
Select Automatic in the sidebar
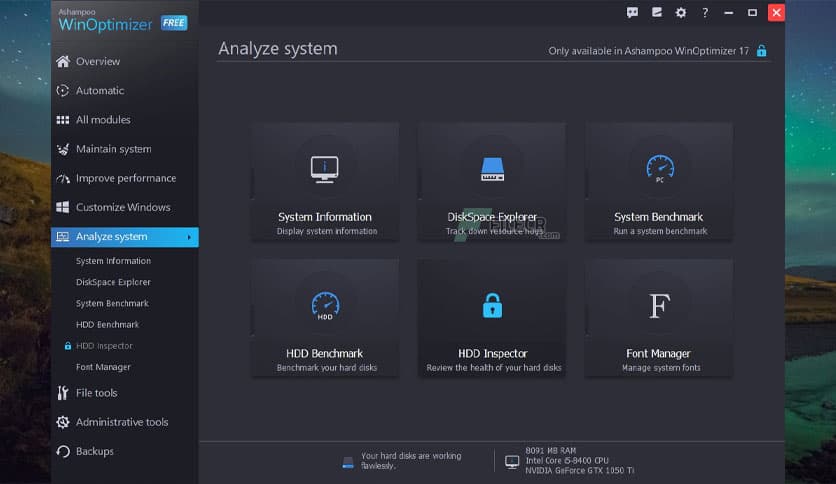pos(100,91)
